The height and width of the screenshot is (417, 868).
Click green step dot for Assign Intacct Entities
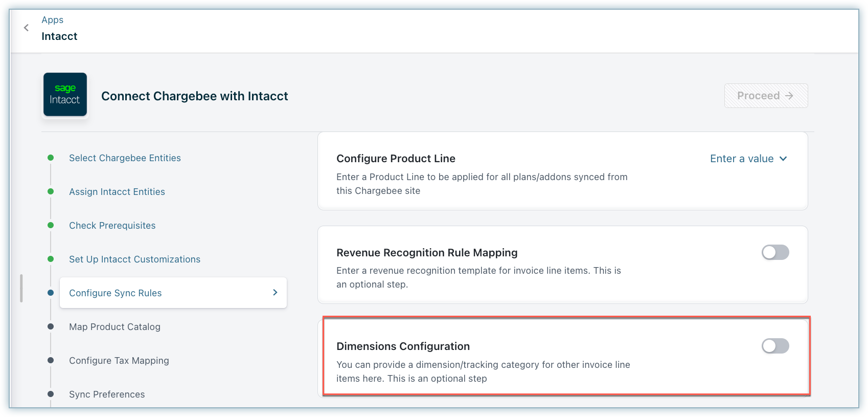[51, 191]
